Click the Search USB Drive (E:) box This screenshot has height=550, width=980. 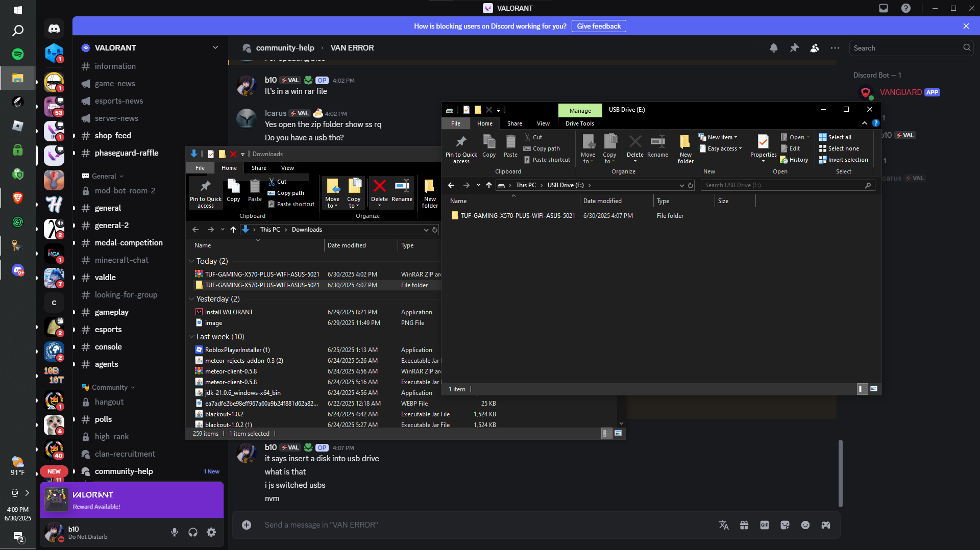pos(788,185)
